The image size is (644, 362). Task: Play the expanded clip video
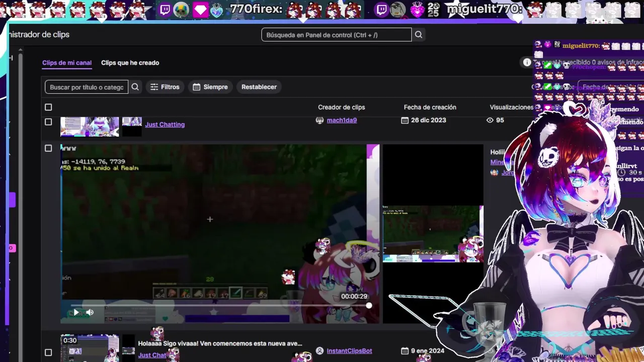(x=76, y=312)
